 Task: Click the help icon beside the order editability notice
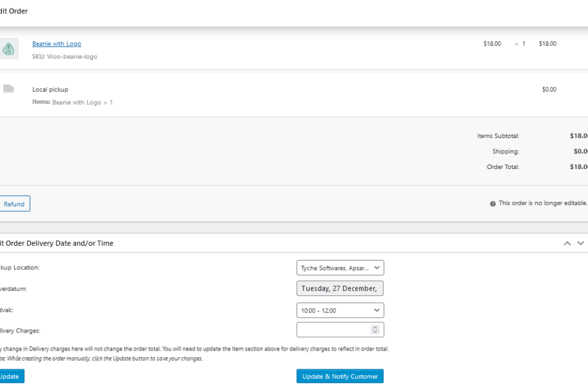tap(491, 203)
